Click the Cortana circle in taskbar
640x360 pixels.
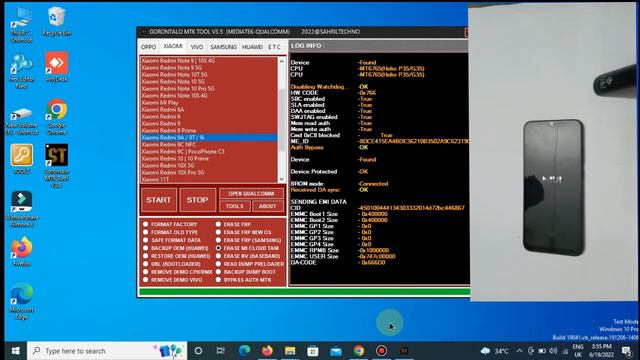coord(198,351)
